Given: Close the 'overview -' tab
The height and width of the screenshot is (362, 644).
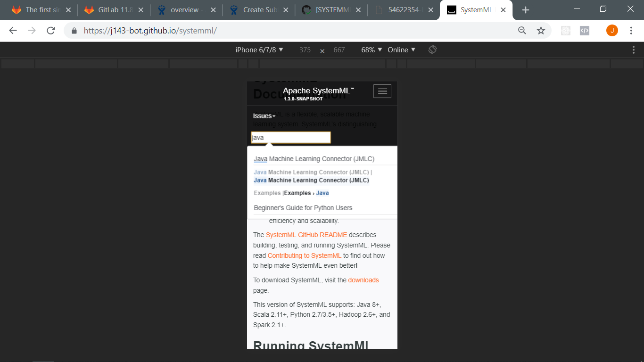Looking at the screenshot, I should (213, 10).
